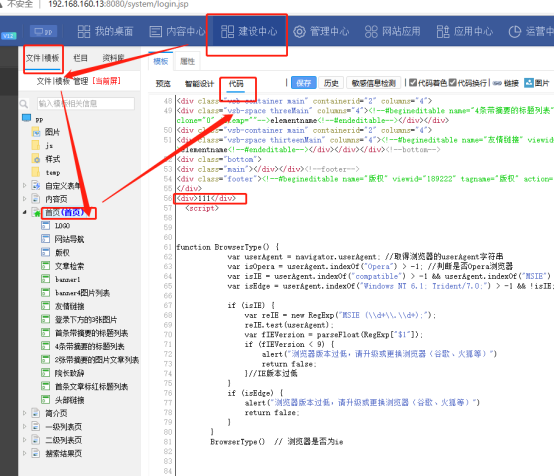Click the 保存 button
This screenshot has height=476, width=554.
[303, 83]
